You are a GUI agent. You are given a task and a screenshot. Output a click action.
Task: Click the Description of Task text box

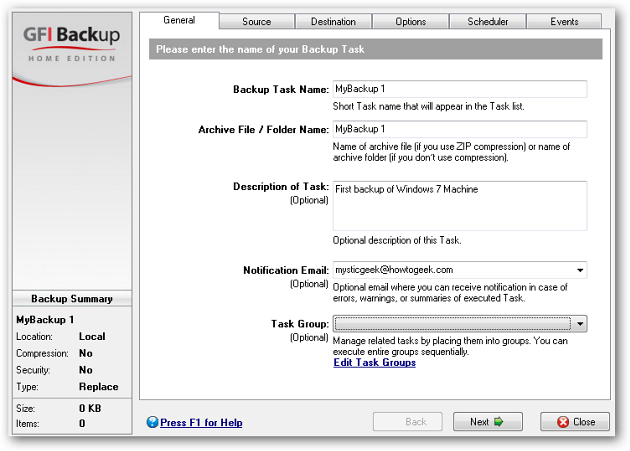pyautogui.click(x=460, y=206)
